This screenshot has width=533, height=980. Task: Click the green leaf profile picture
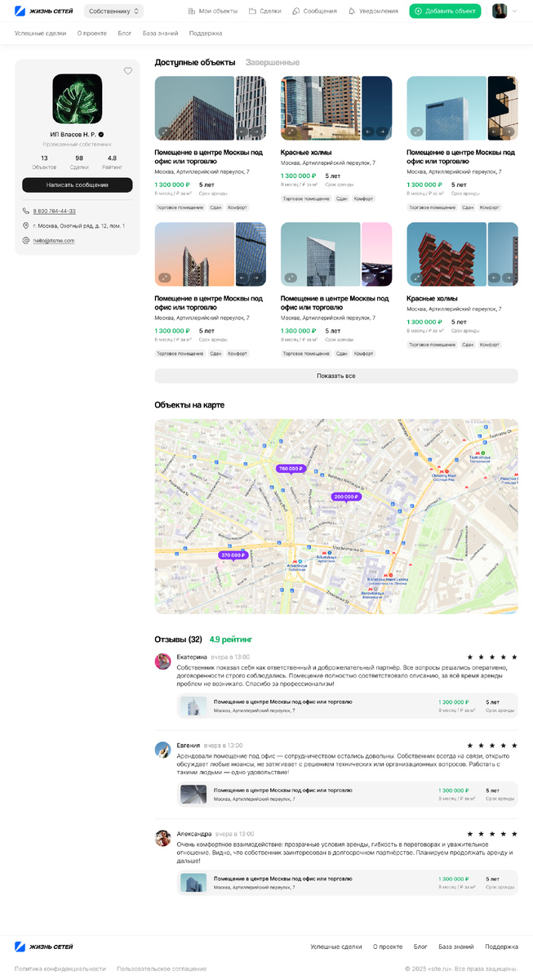78,99
